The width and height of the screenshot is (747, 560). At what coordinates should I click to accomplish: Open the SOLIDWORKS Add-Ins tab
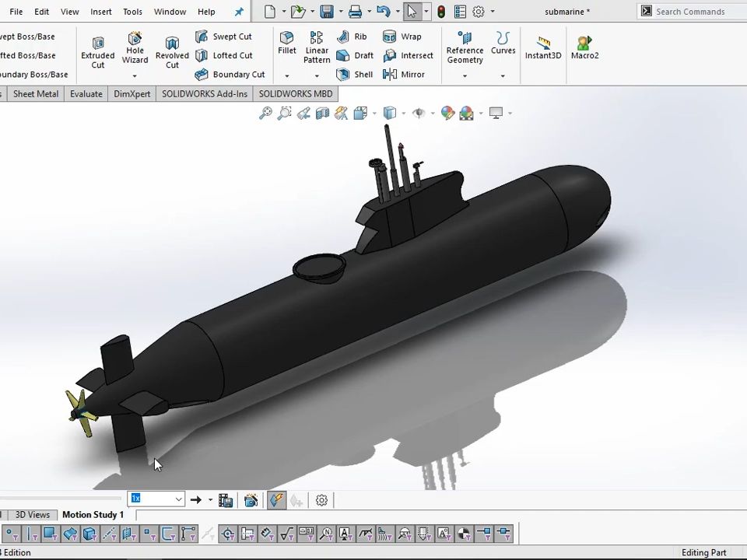point(205,94)
